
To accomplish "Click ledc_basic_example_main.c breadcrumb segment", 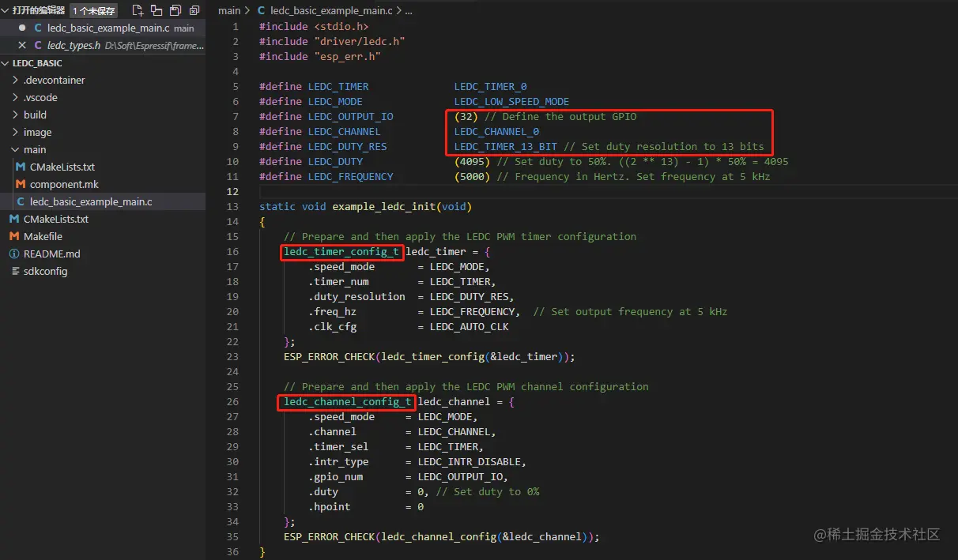I will point(330,11).
